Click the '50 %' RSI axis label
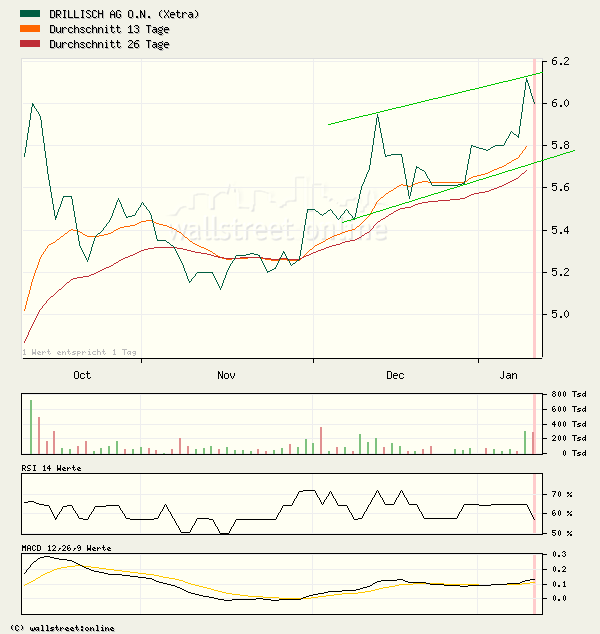The image size is (600, 634). pos(562,533)
